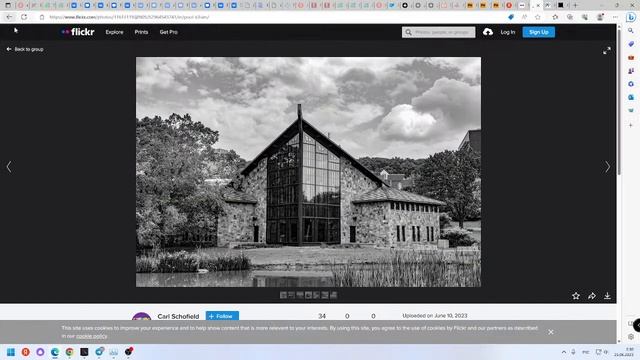This screenshot has width=640, height=360.
Task: Click the Flickr search input field
Action: (x=438, y=32)
